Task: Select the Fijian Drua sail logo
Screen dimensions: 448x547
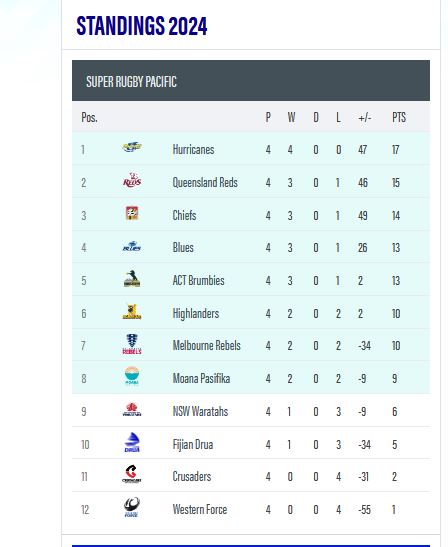Action: click(132, 442)
